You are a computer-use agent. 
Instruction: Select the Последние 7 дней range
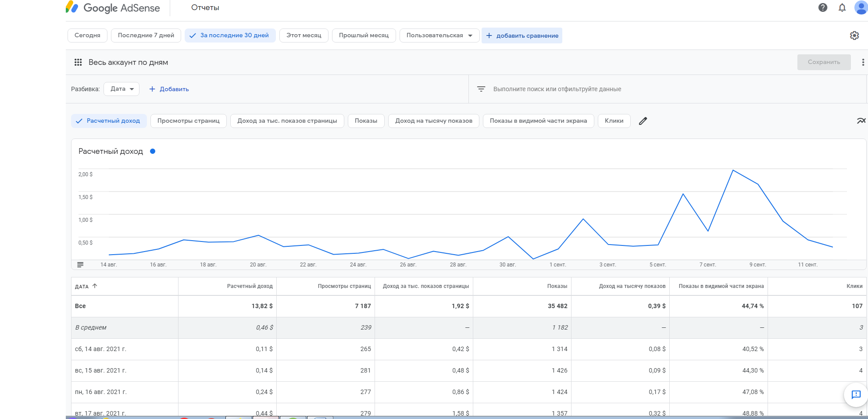coord(146,36)
